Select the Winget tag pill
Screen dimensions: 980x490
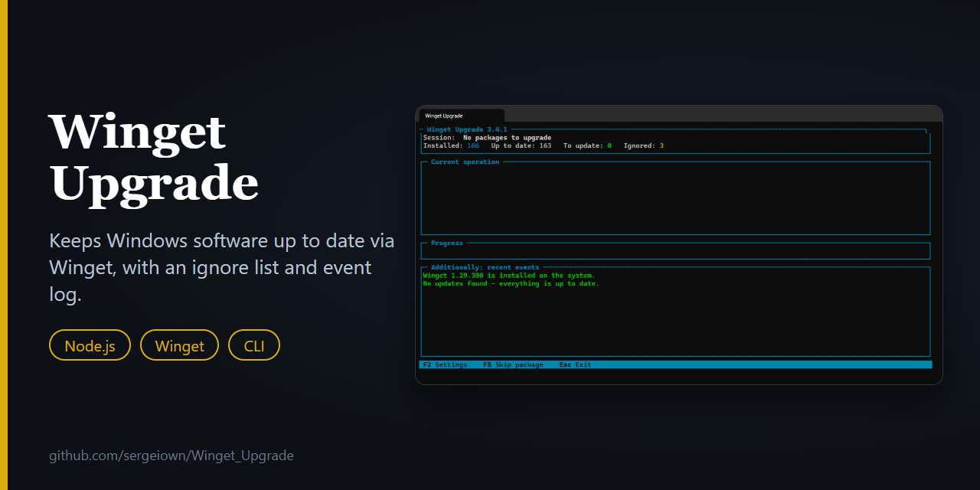pyautogui.click(x=179, y=345)
